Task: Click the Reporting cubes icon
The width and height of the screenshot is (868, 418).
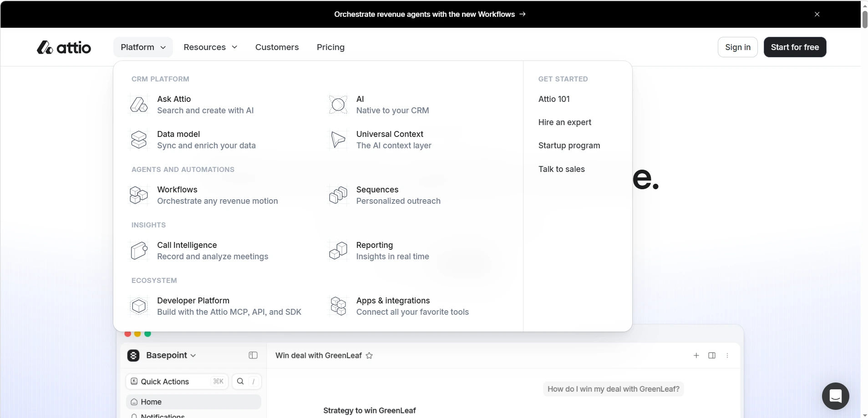Action: (338, 251)
